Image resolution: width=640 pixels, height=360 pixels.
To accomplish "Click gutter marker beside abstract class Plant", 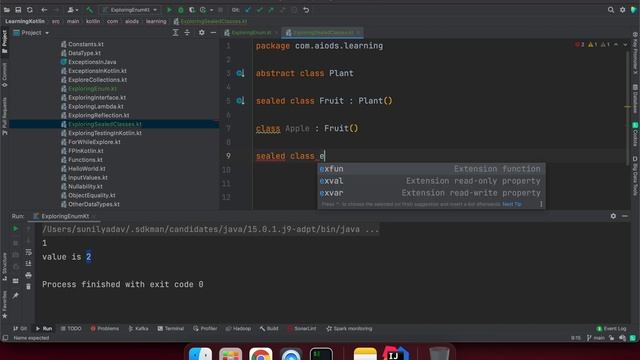I will 240,73.
